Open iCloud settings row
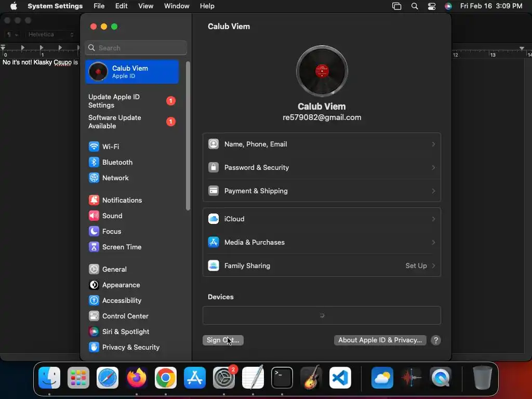This screenshot has width=532, height=399. coord(322,219)
